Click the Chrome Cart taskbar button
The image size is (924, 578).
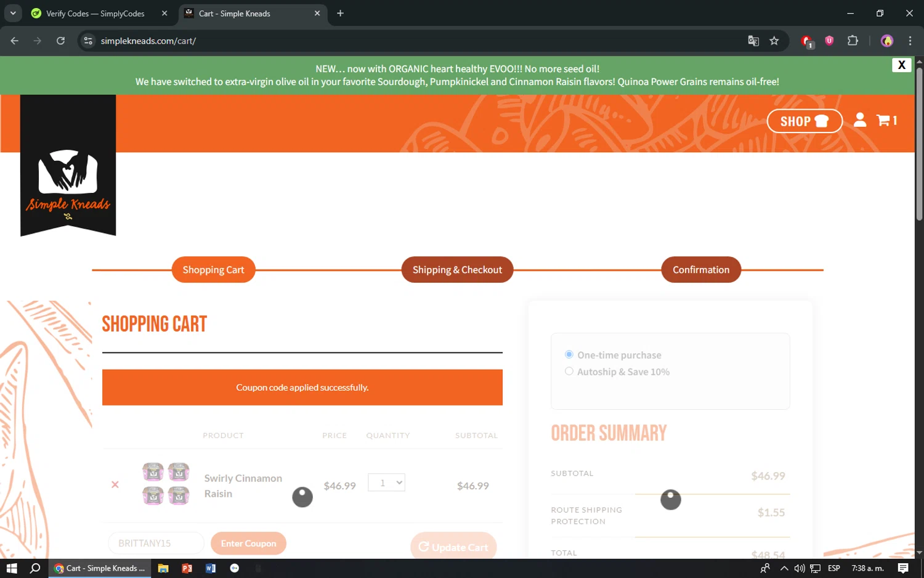pos(100,568)
